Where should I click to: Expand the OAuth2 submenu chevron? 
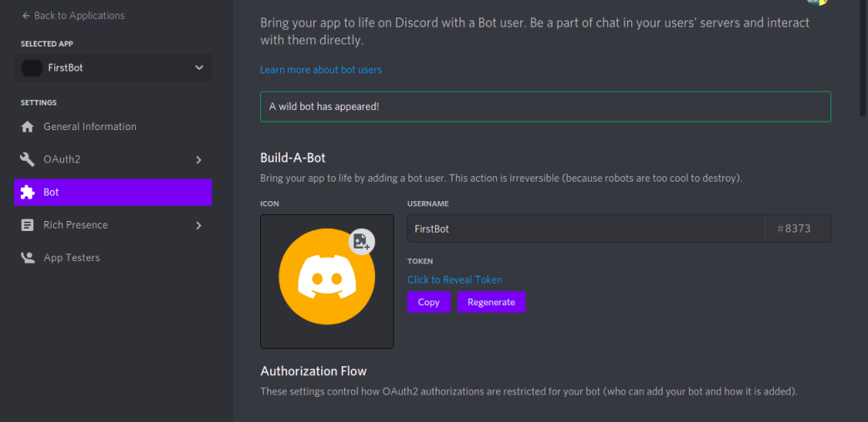198,159
